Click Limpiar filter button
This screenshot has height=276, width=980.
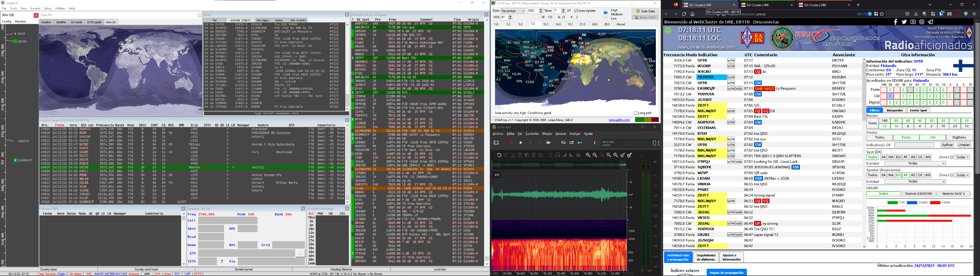click(964, 145)
